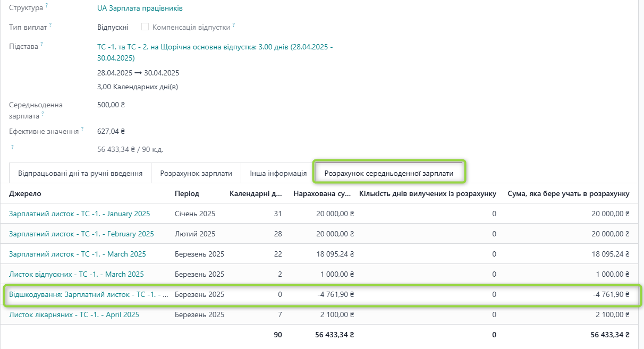Open the Листок лікарняних April 2025 link

[x=74, y=314]
